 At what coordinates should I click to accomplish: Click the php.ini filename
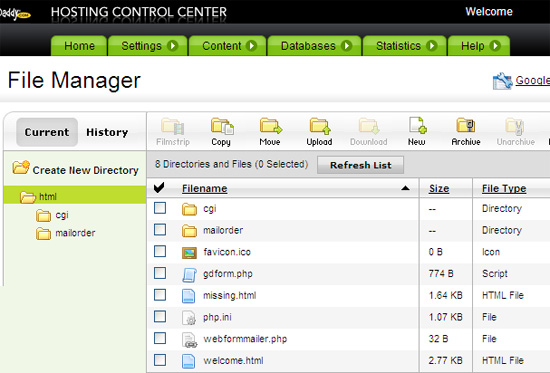217,317
